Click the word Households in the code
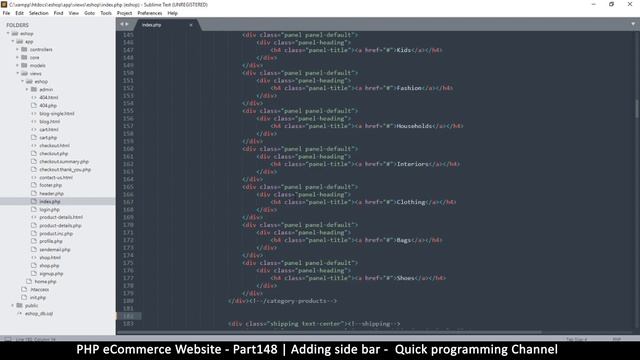Screen dimensions: 640x360 (414, 126)
